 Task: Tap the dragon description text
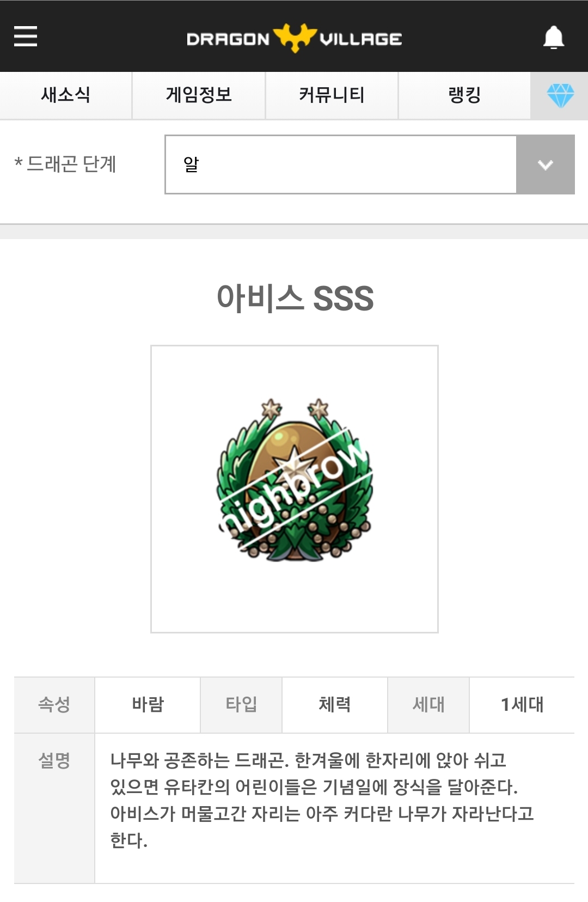coord(322,800)
